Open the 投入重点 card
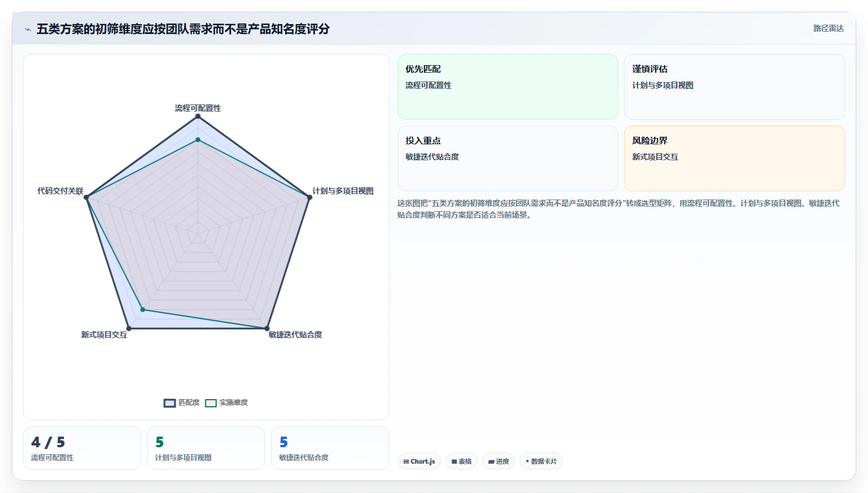This screenshot has height=493, width=868. pyautogui.click(x=508, y=158)
